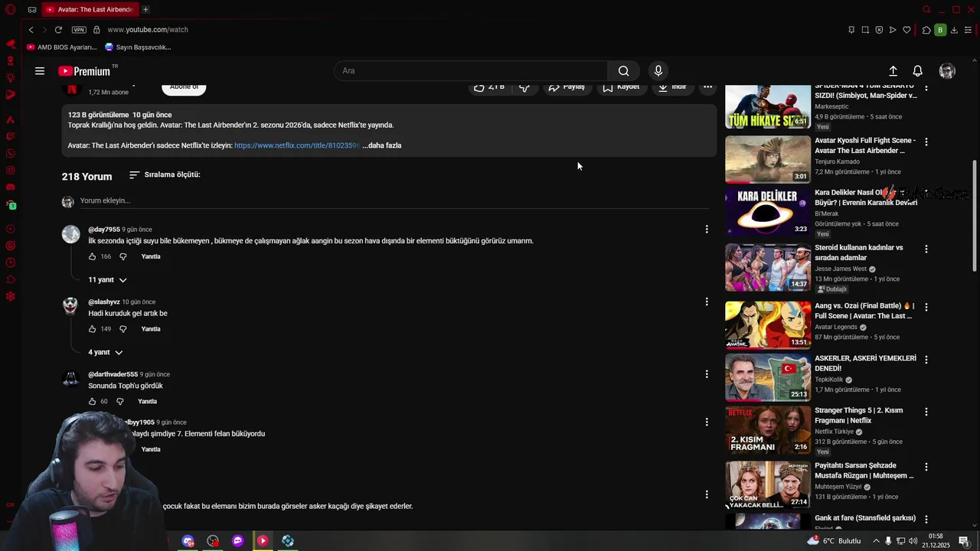Open Opera downloads icon
This screenshot has width=980, height=551.
pyautogui.click(x=954, y=30)
